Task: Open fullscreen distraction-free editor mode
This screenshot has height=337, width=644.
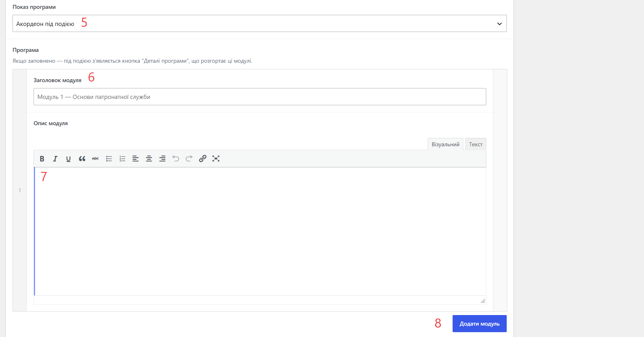Action: coord(216,159)
